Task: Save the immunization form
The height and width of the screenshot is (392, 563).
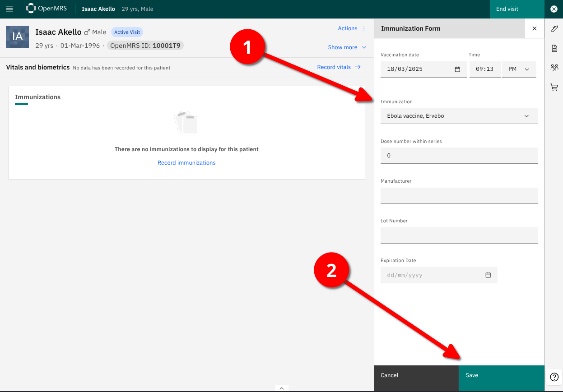Action: pos(501,375)
